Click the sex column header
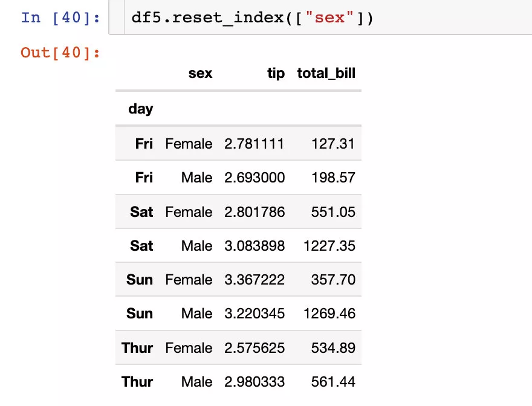The image size is (532, 406). coord(200,73)
